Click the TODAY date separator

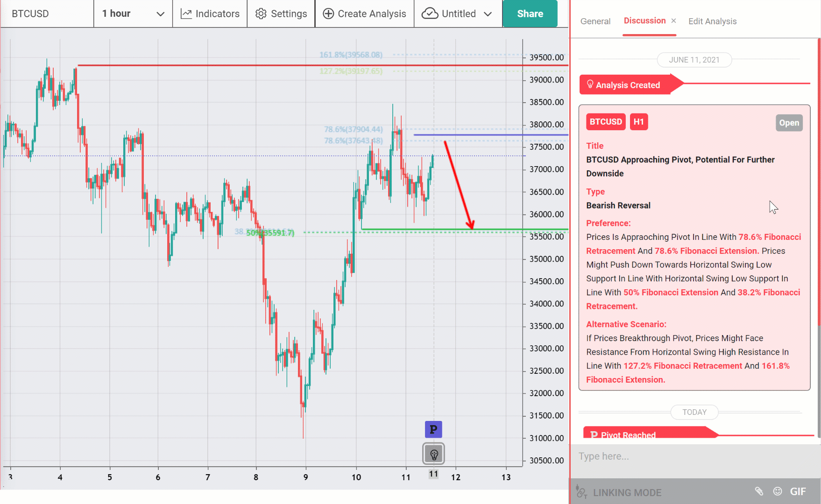(x=694, y=412)
